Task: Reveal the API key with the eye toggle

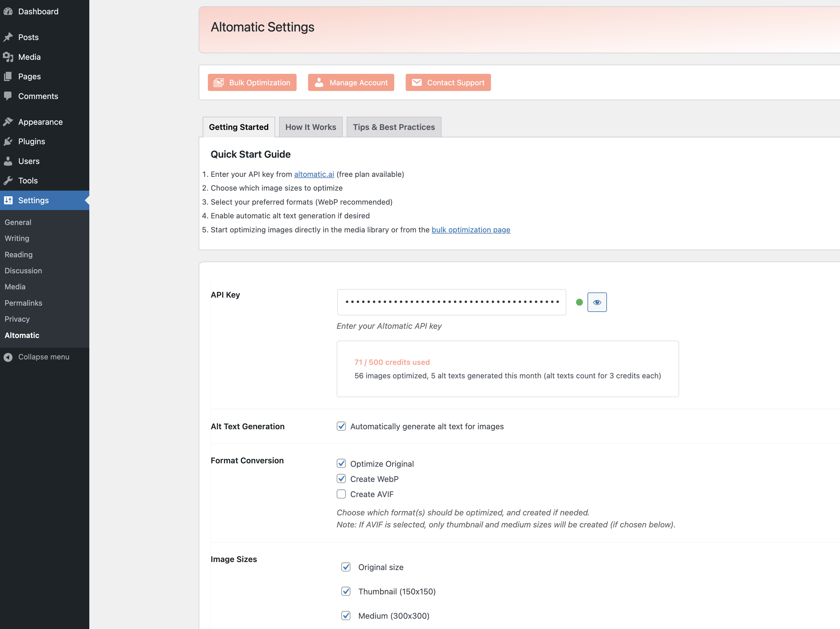Action: (x=597, y=302)
